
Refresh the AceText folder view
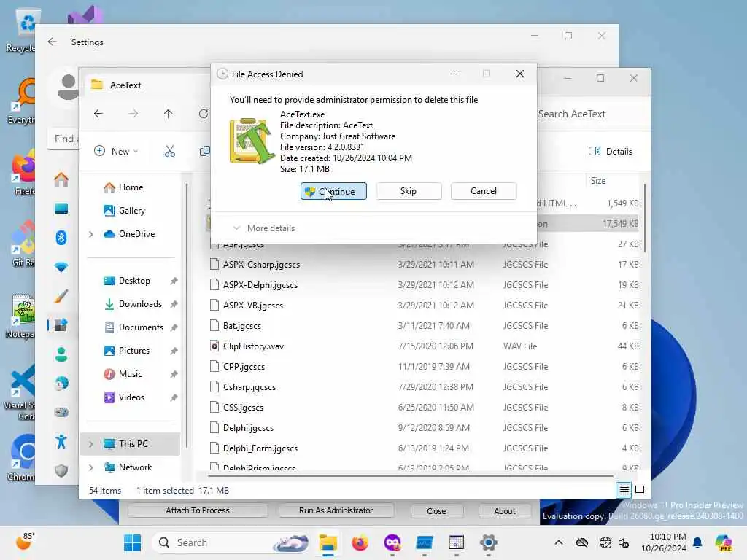point(204,113)
